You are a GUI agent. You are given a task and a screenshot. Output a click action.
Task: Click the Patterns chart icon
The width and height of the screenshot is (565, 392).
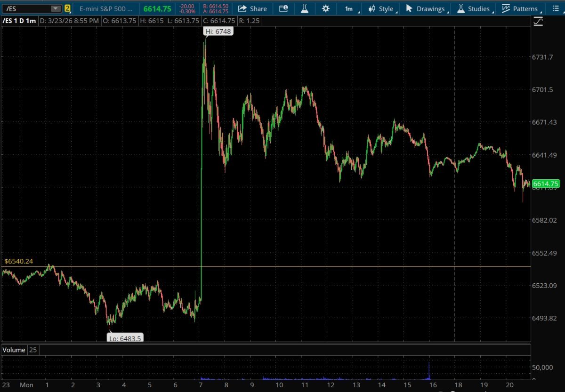506,8
